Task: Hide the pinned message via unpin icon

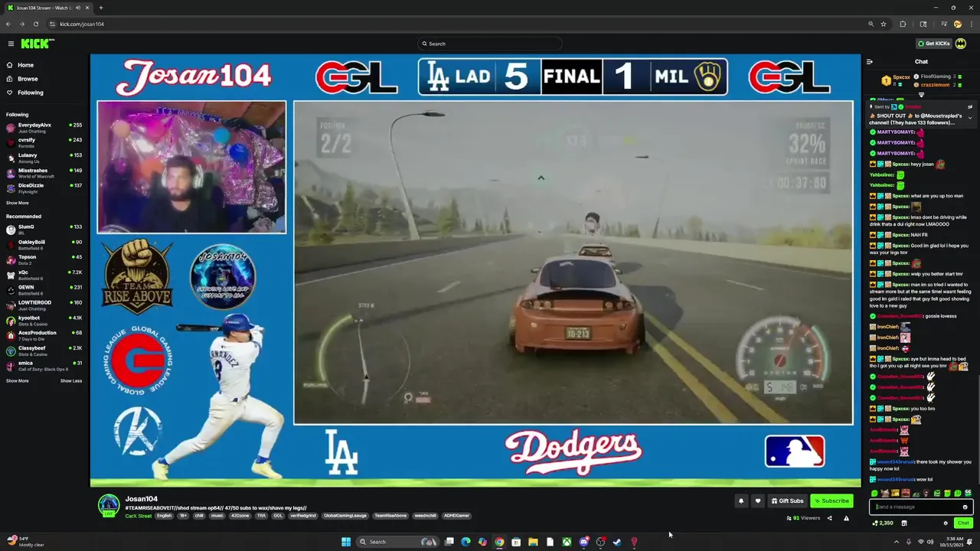Action: [x=970, y=107]
